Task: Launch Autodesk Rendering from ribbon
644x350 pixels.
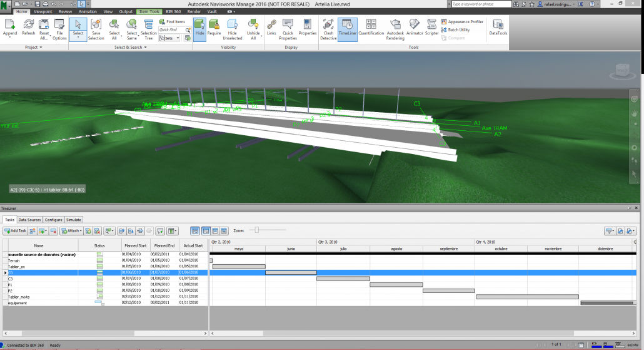Action: click(x=395, y=28)
